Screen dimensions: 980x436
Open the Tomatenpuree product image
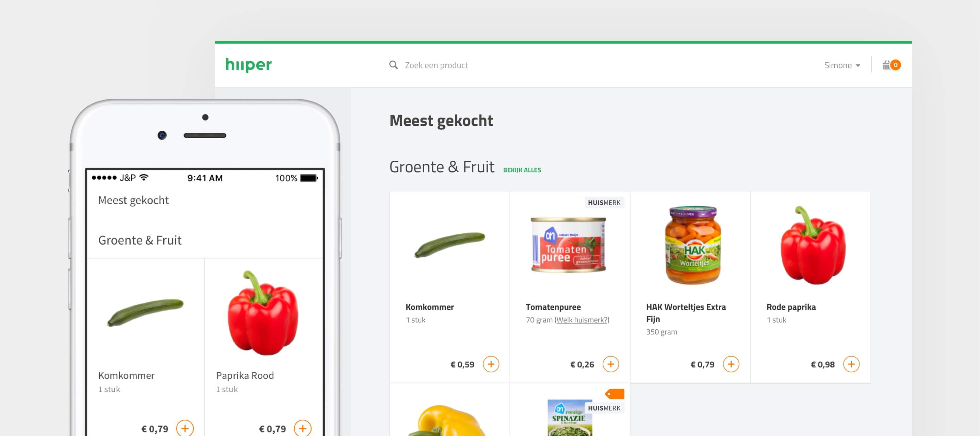(568, 245)
